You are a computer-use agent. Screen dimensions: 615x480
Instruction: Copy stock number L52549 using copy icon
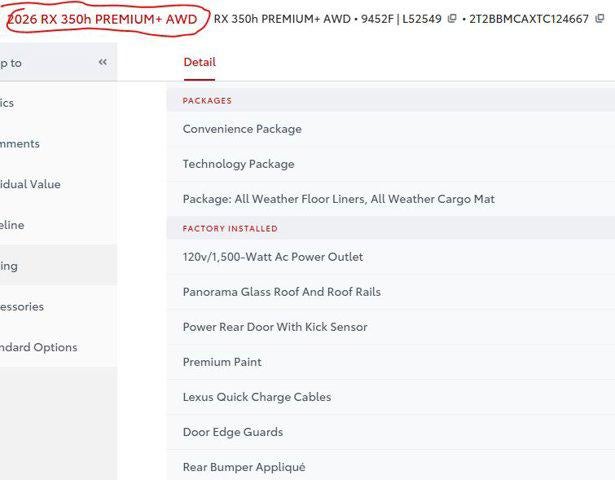pyautogui.click(x=452, y=19)
